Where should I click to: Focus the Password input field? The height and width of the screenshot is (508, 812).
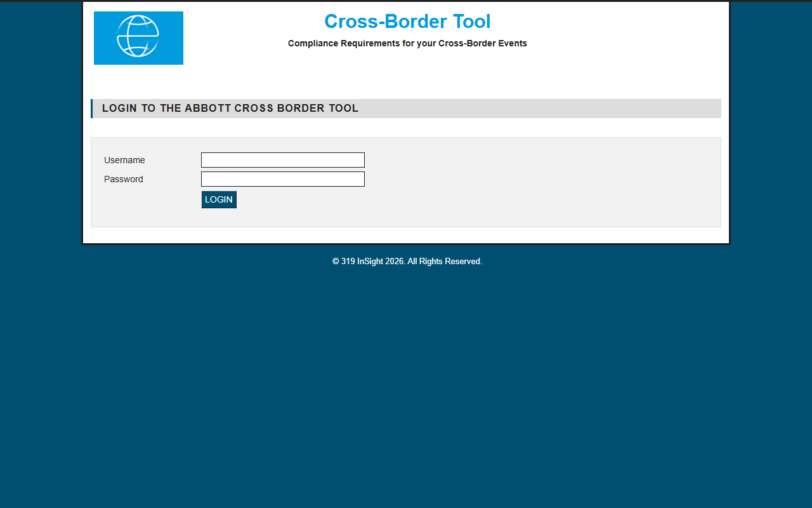click(x=283, y=179)
